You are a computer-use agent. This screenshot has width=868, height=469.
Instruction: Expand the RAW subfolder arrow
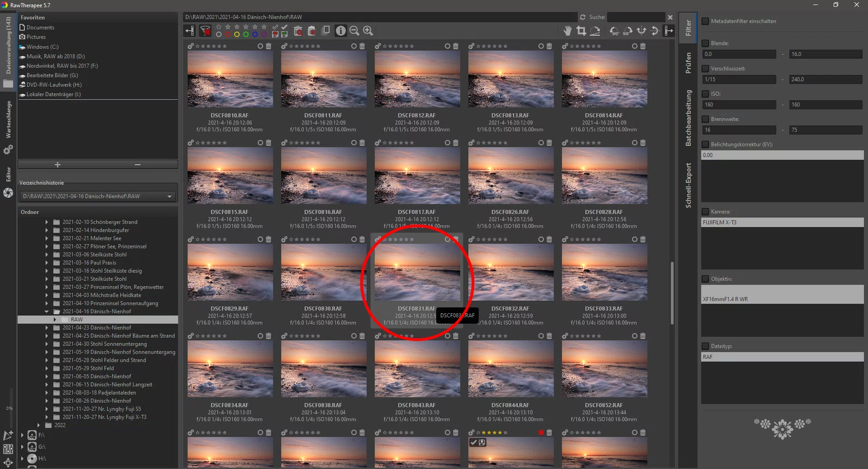[x=55, y=319]
